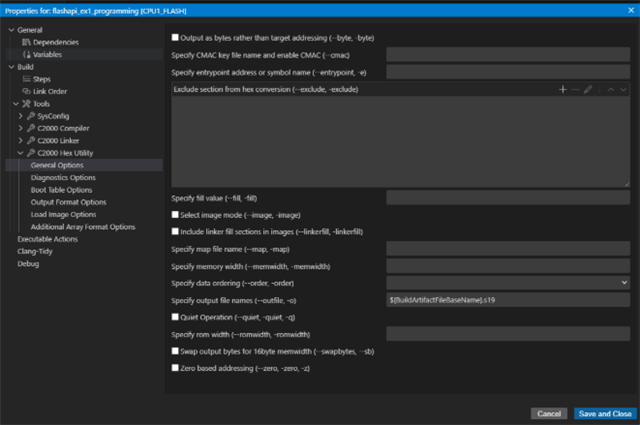Toggle Swap output bytes checkbox

(x=176, y=351)
